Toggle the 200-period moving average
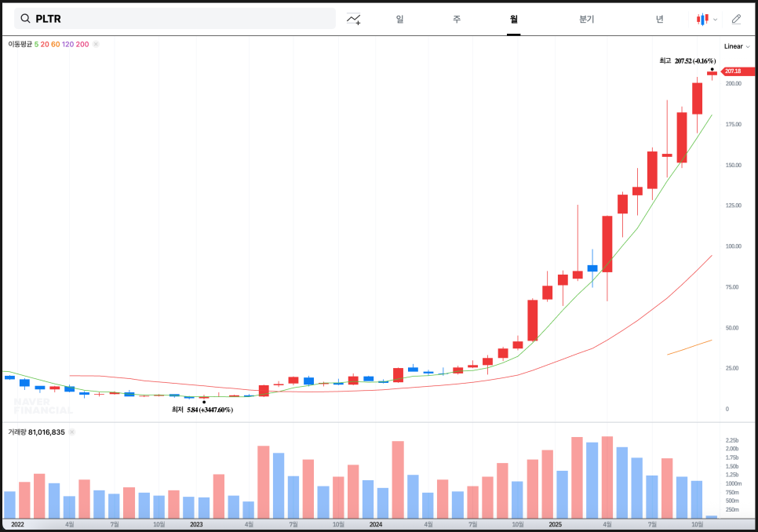The height and width of the screenshot is (532, 758). pyautogui.click(x=82, y=44)
